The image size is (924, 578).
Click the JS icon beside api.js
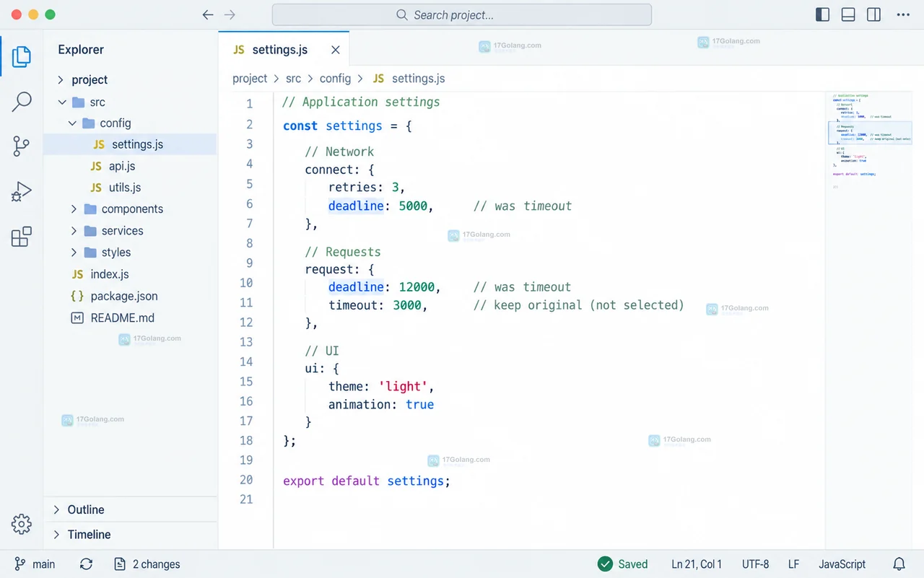pyautogui.click(x=96, y=167)
